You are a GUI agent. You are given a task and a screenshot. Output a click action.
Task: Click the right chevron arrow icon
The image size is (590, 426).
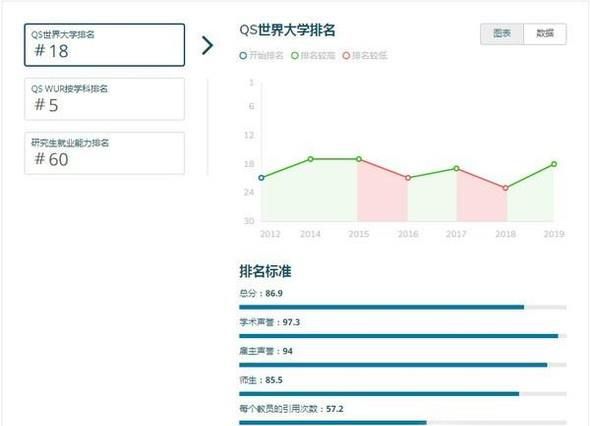click(x=207, y=46)
